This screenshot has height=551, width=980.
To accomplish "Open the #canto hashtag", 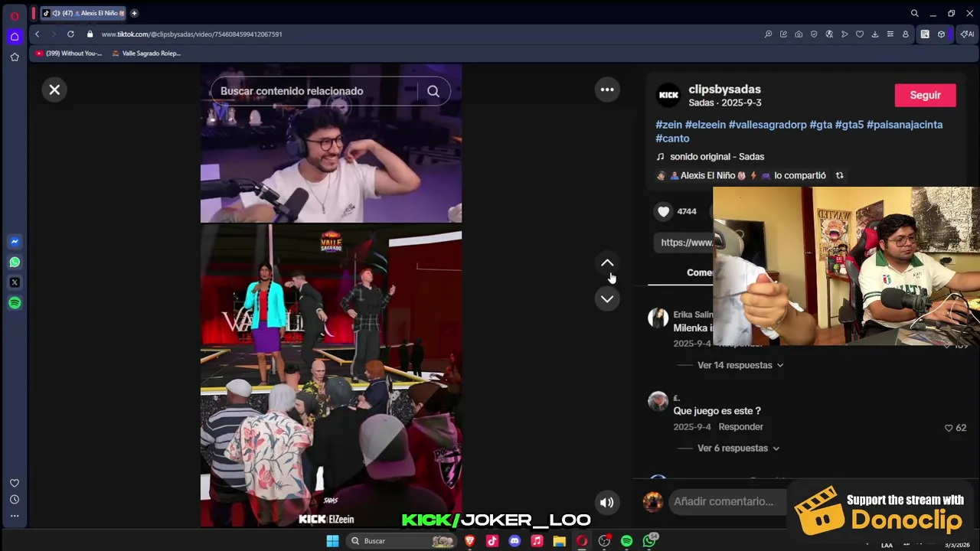I will (672, 139).
